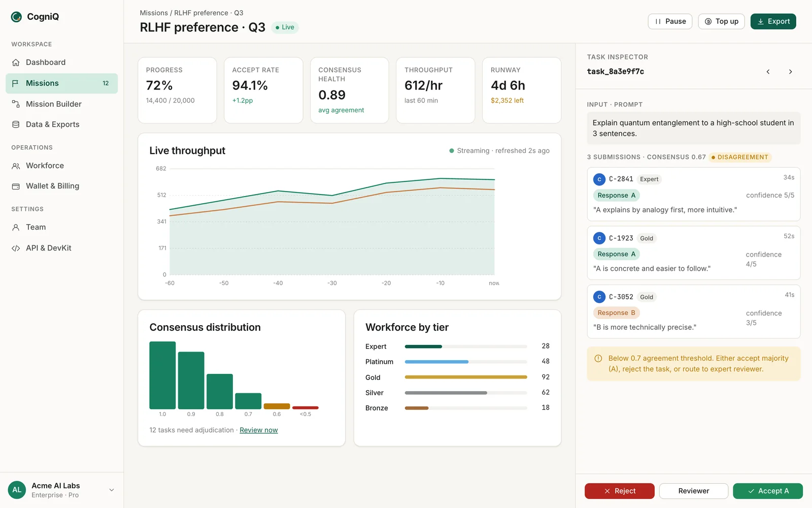Click the Data & Exports database icon
812x508 pixels.
16,124
